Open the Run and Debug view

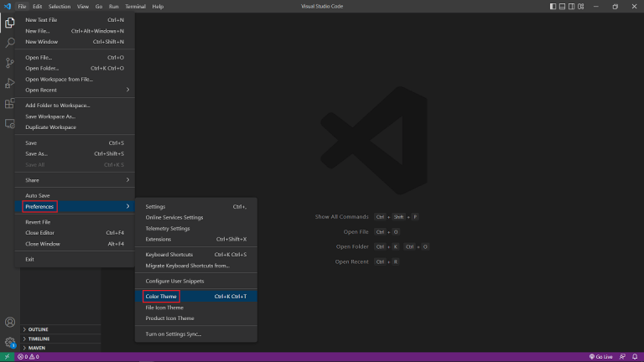(10, 83)
